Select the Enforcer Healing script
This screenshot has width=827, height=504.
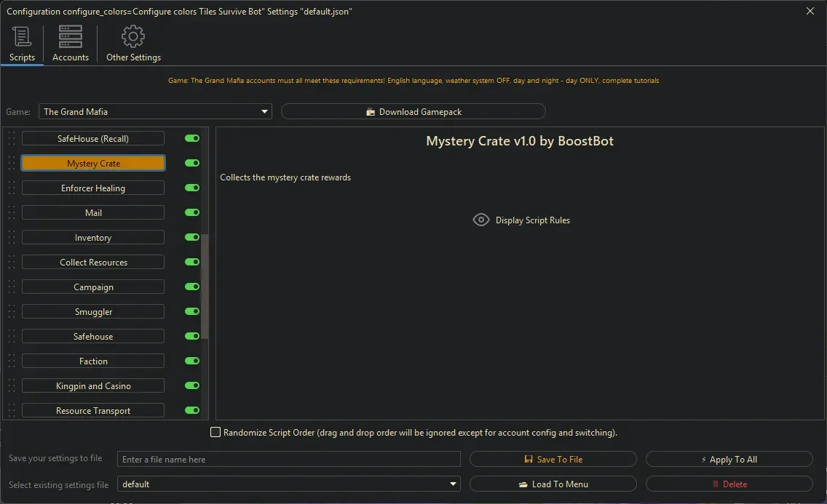coord(93,188)
